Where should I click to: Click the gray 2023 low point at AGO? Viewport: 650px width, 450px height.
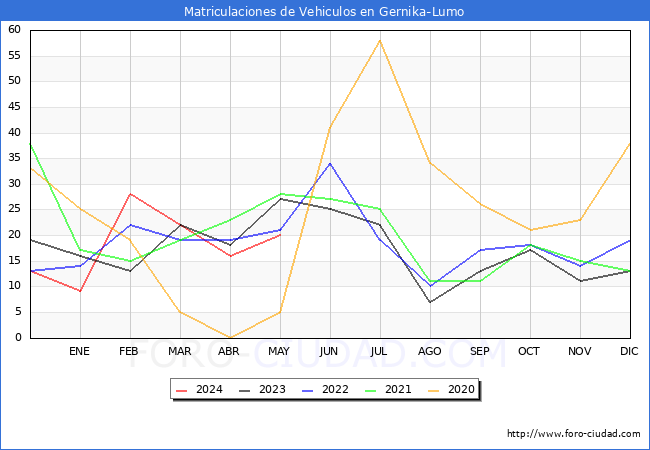click(x=430, y=302)
